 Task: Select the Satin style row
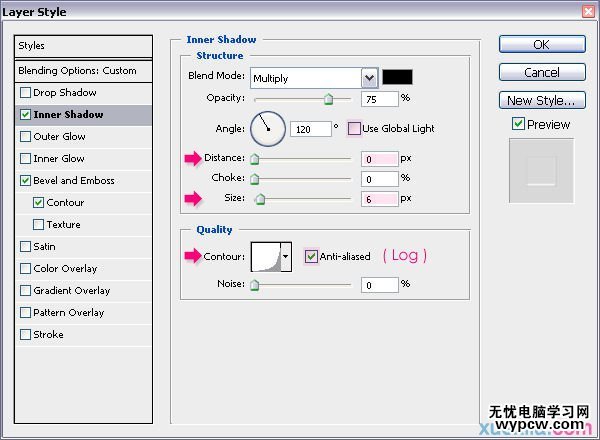83,246
